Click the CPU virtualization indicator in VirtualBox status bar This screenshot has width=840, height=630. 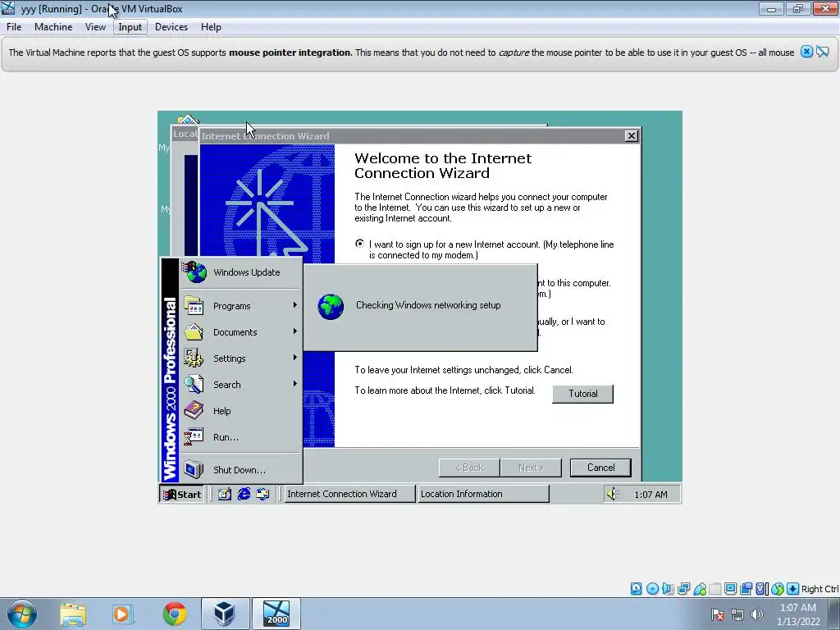762,589
